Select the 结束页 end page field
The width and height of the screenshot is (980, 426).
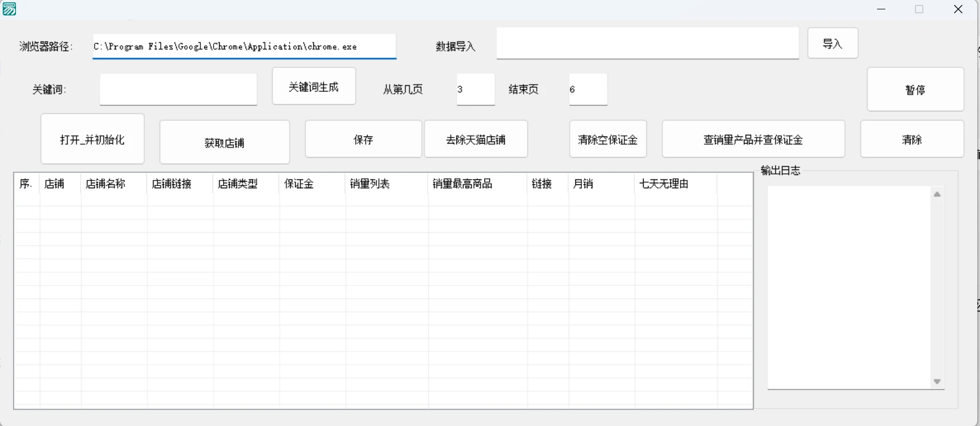point(588,89)
